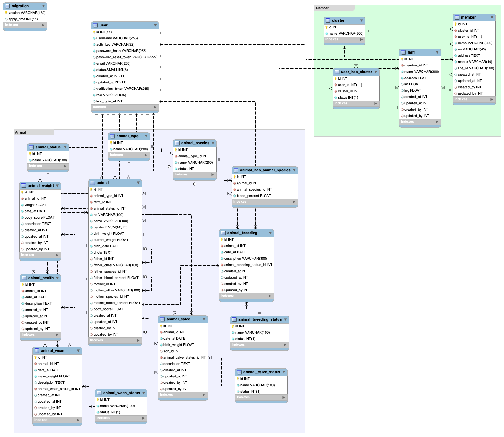Click the animal_breeding table icon
504x437 pixels.
[223, 233]
